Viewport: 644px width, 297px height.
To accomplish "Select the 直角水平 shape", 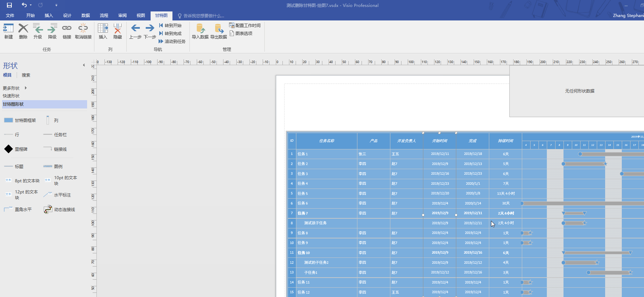I will (x=18, y=209).
